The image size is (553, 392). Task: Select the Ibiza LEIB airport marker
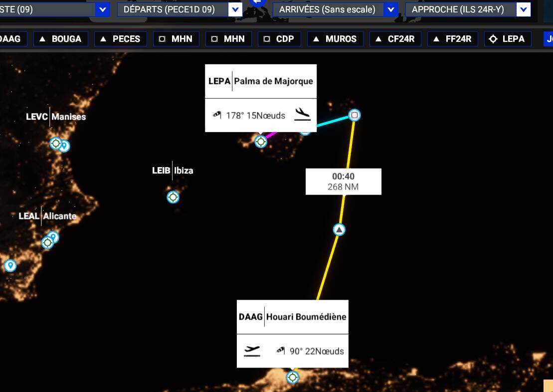[173, 197]
